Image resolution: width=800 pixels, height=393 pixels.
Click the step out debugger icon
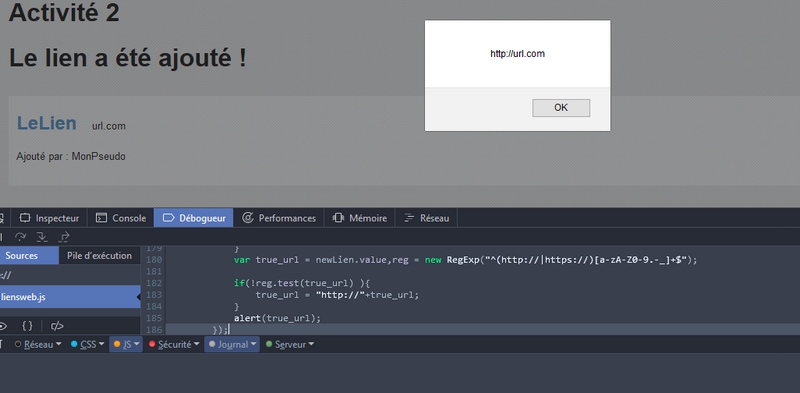coord(64,237)
